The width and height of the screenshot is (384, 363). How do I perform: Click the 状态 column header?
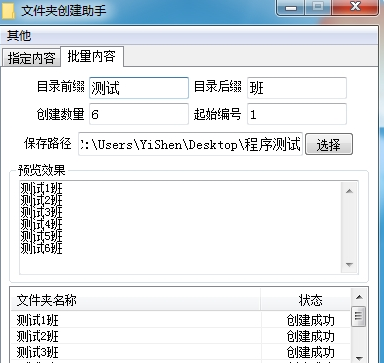coord(306,300)
